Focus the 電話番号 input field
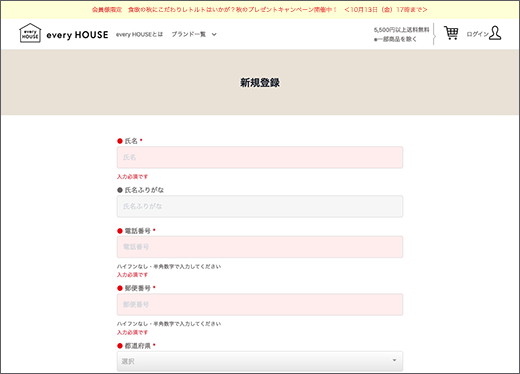520x374 pixels. coord(260,247)
